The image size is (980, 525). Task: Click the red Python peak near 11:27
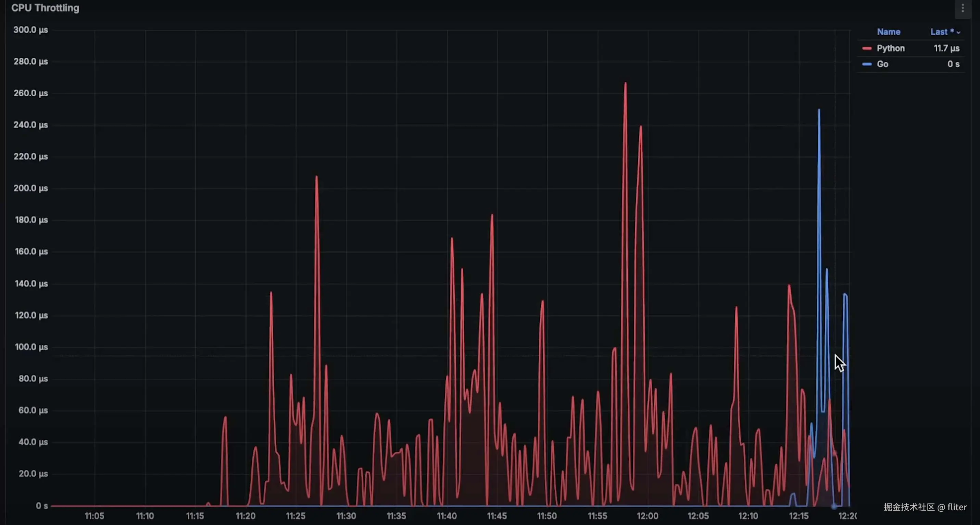tap(316, 177)
